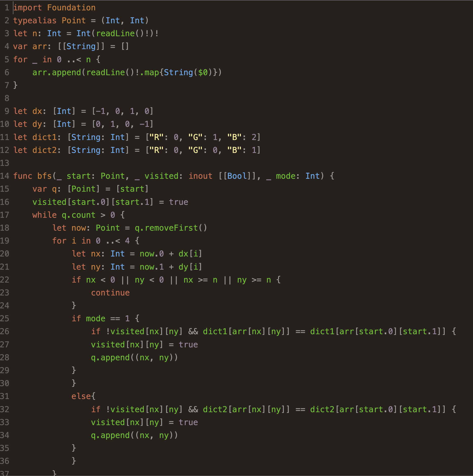
Task: Click 'nx >= n' on line 22
Action: pos(200,280)
